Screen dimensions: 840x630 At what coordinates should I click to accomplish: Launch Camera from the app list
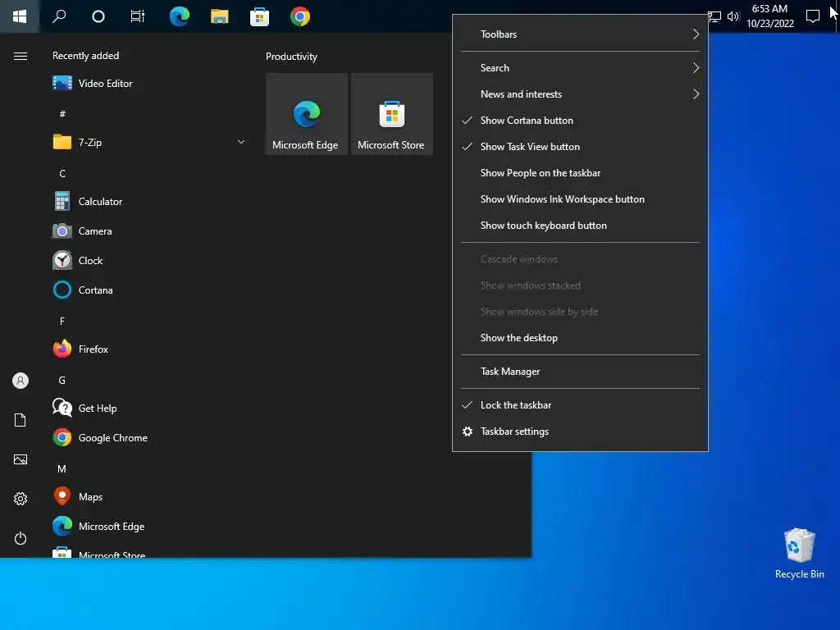(150, 231)
